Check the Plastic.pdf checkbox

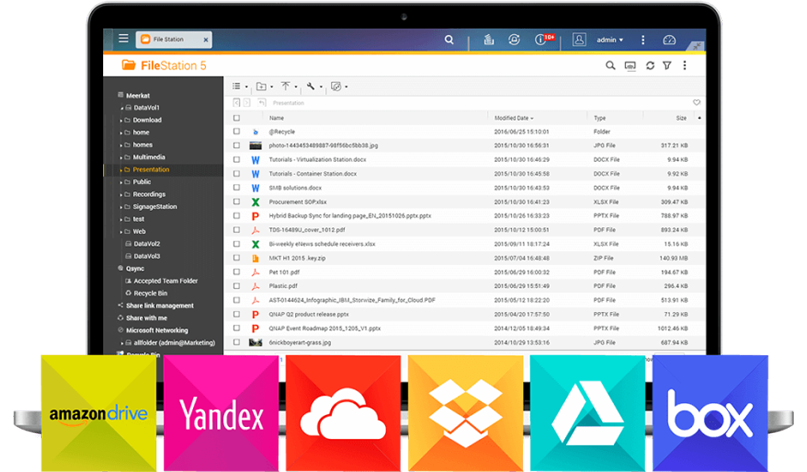point(236,286)
